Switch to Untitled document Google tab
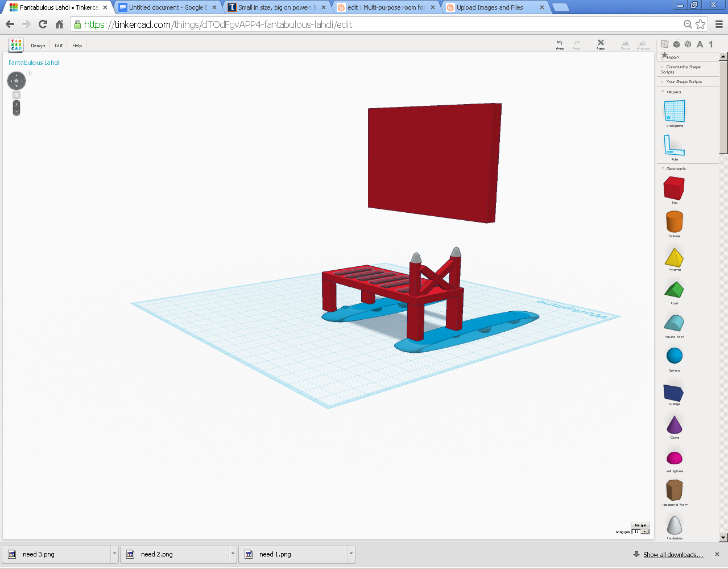The image size is (728, 569). (x=167, y=7)
